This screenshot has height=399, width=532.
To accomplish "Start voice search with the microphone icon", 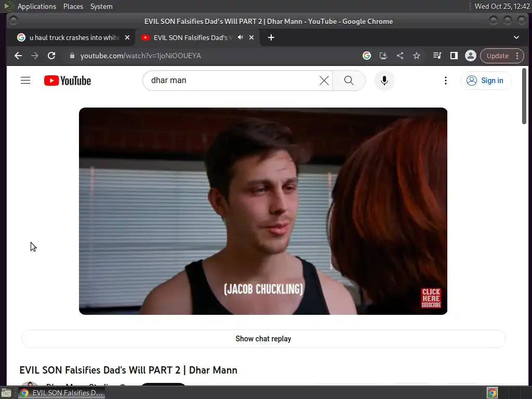I will [384, 81].
